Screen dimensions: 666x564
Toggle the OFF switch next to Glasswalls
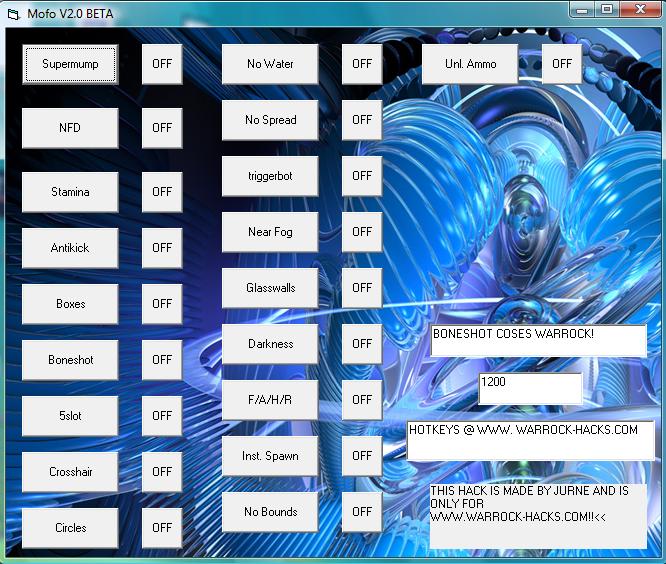pyautogui.click(x=362, y=288)
